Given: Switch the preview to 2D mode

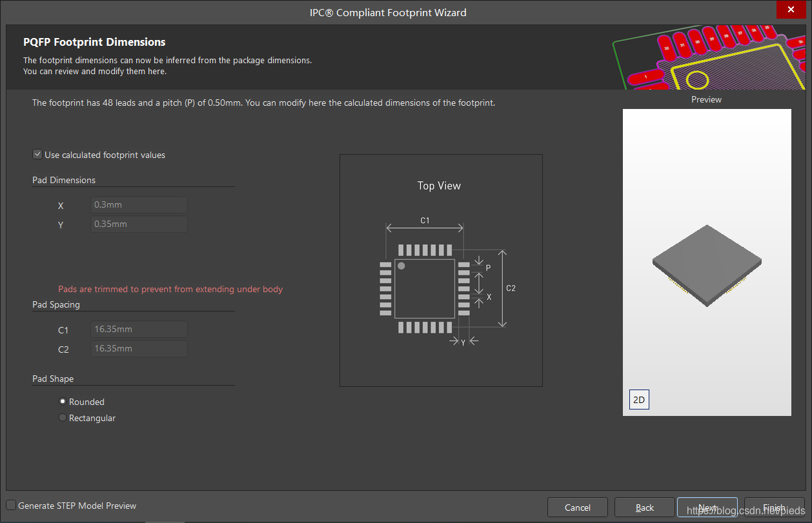Looking at the screenshot, I should tap(638, 400).
